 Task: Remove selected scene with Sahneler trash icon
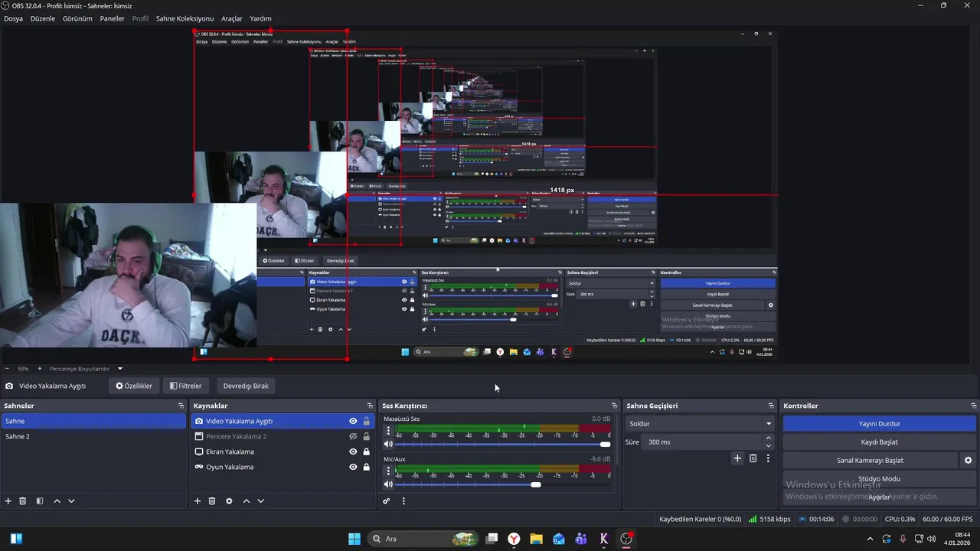23,501
